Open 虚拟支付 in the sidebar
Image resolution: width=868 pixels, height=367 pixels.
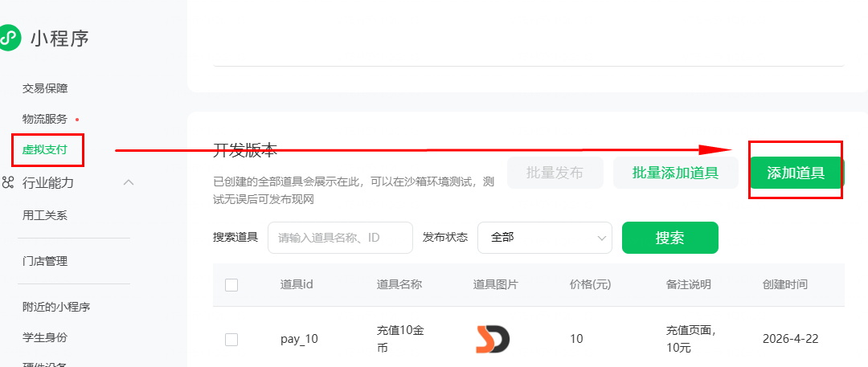(x=45, y=149)
